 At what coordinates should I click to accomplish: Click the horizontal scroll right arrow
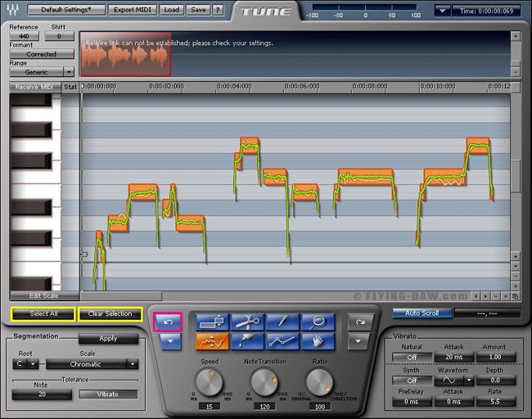tap(486, 296)
